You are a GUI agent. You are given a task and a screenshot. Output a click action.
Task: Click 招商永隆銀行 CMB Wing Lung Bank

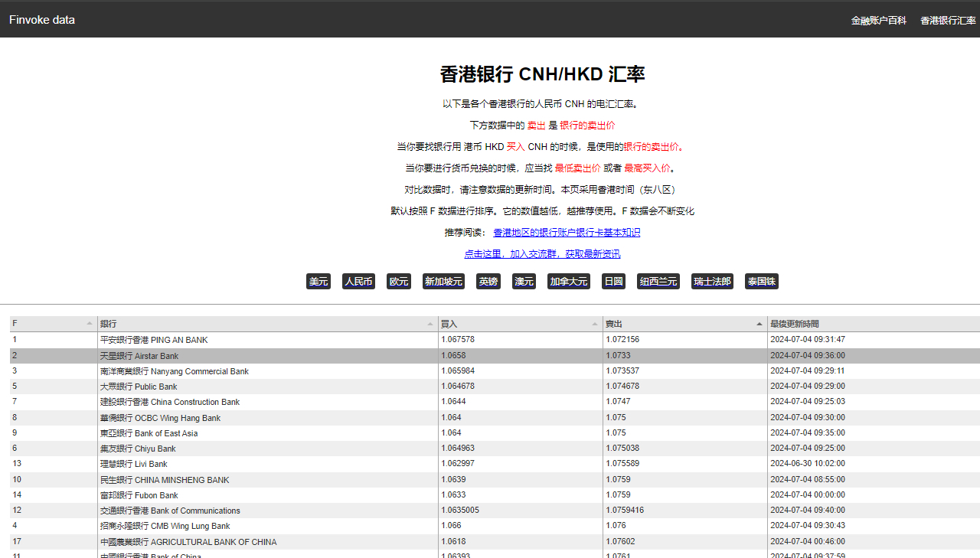(x=165, y=526)
